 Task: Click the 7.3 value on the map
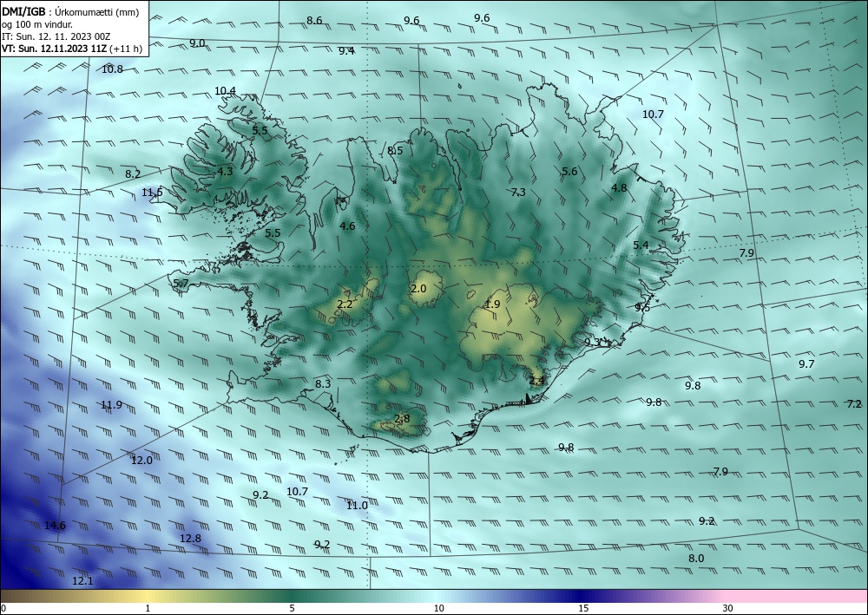(x=518, y=193)
